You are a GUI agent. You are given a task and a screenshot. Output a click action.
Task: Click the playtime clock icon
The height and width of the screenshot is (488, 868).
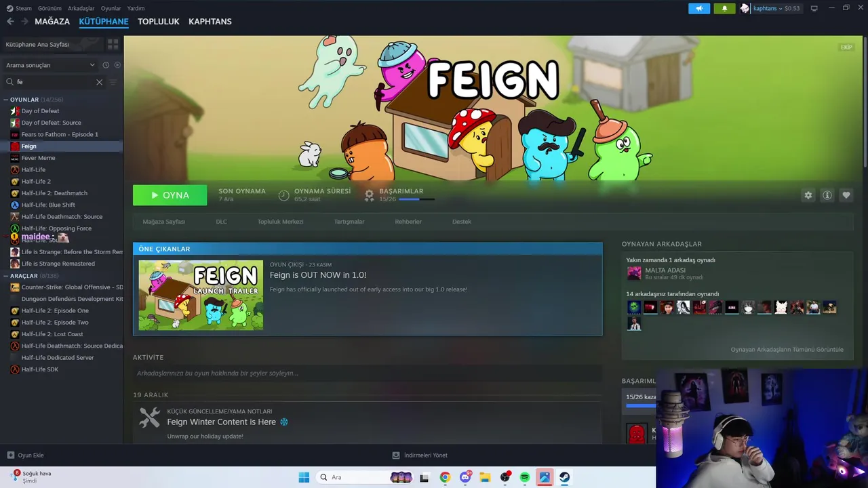(283, 195)
